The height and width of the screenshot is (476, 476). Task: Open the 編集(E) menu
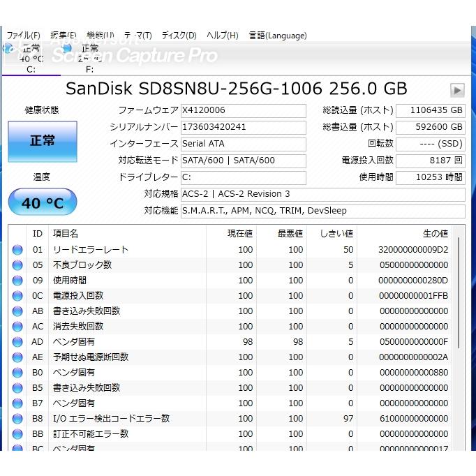pyautogui.click(x=63, y=36)
